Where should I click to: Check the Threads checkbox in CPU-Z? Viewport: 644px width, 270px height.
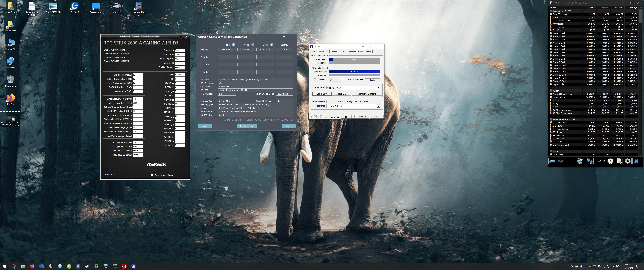tap(315, 80)
